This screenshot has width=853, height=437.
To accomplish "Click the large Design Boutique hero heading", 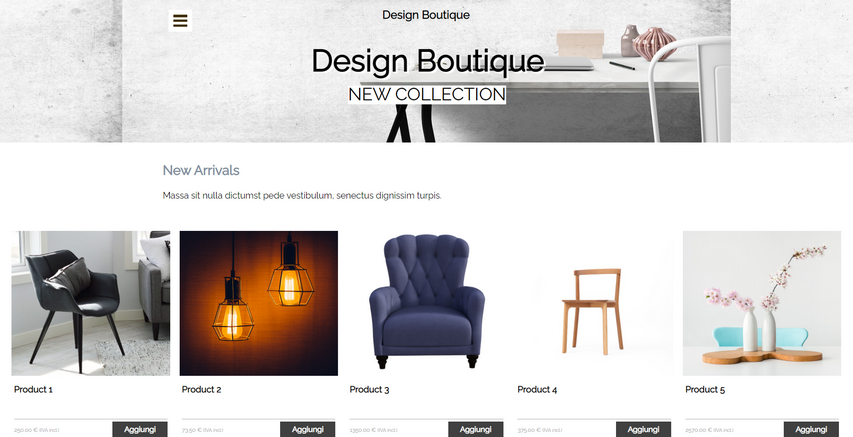I will coord(428,61).
